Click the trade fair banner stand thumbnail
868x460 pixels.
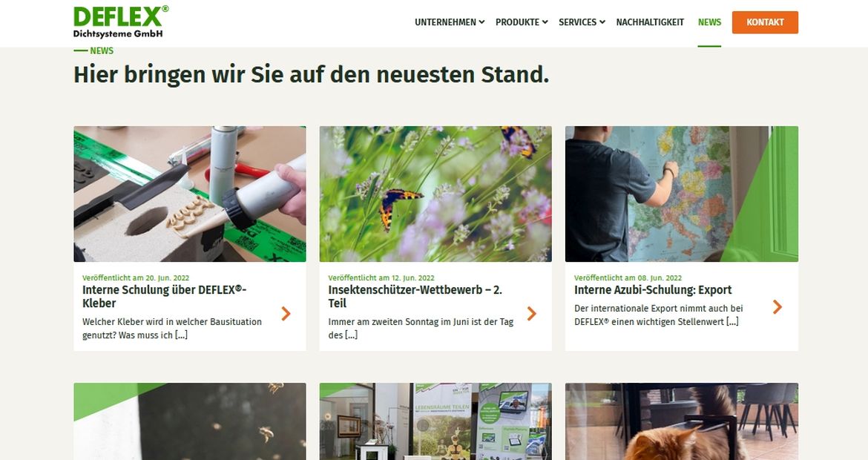tap(435, 421)
